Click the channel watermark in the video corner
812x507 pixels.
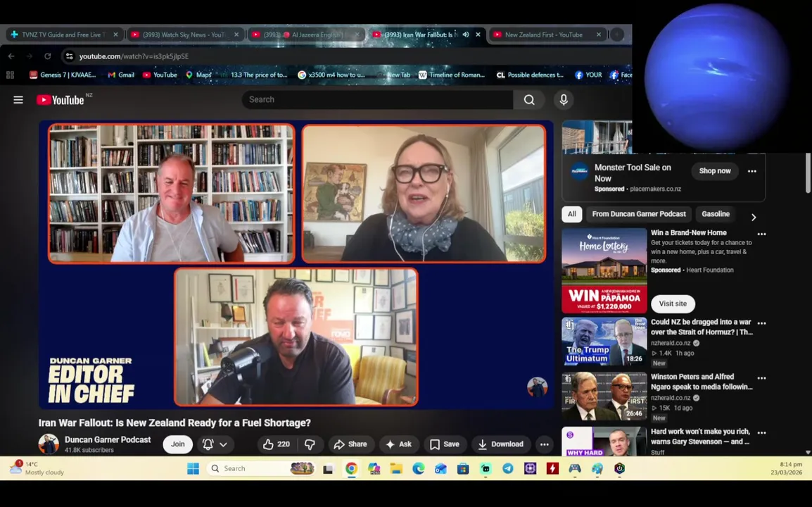pyautogui.click(x=536, y=387)
